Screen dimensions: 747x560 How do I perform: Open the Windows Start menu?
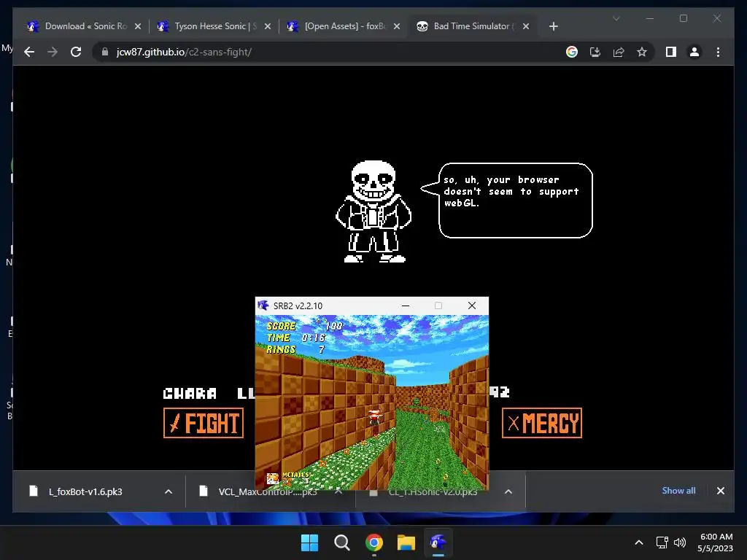pos(309,542)
